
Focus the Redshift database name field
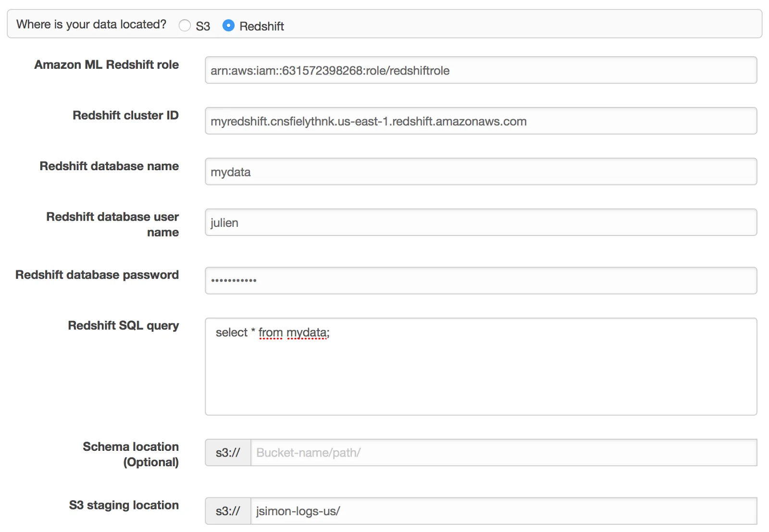click(481, 172)
